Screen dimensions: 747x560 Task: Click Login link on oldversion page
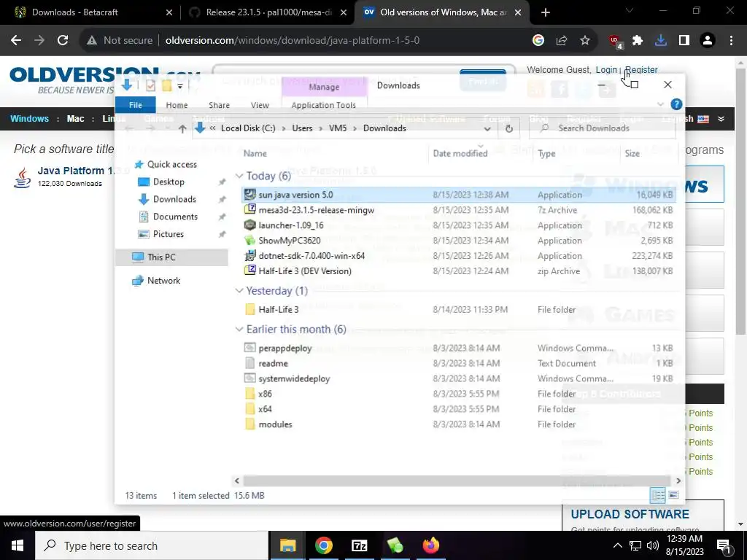coord(606,70)
